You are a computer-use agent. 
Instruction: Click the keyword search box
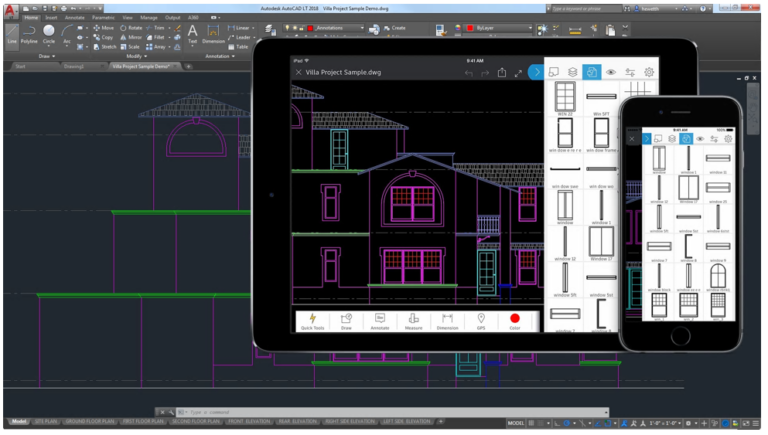(x=586, y=9)
